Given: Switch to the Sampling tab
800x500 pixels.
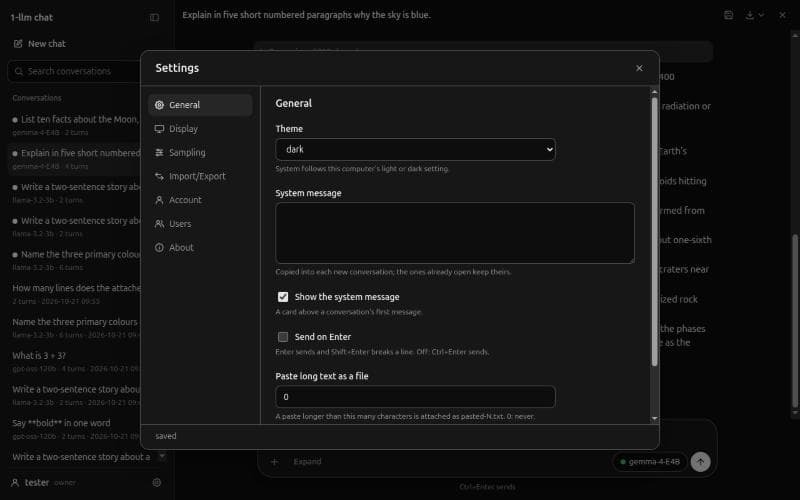Looking at the screenshot, I should click(x=200, y=152).
